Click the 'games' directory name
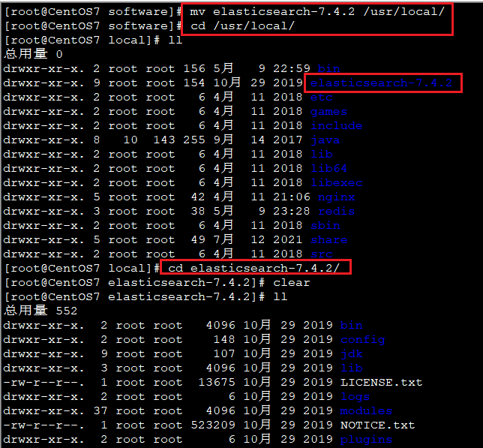Screen dimensions: 483x448 328,112
